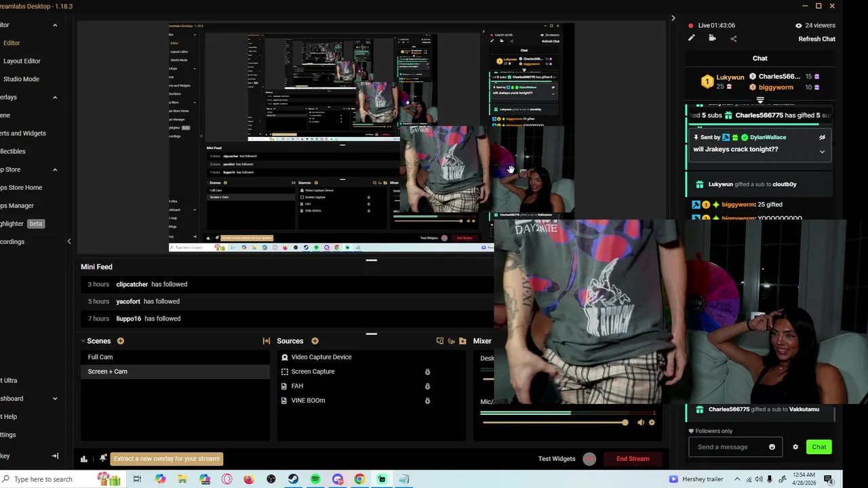The height and width of the screenshot is (488, 868).
Task: Expand the Overlays section chevron
Action: pos(55,97)
